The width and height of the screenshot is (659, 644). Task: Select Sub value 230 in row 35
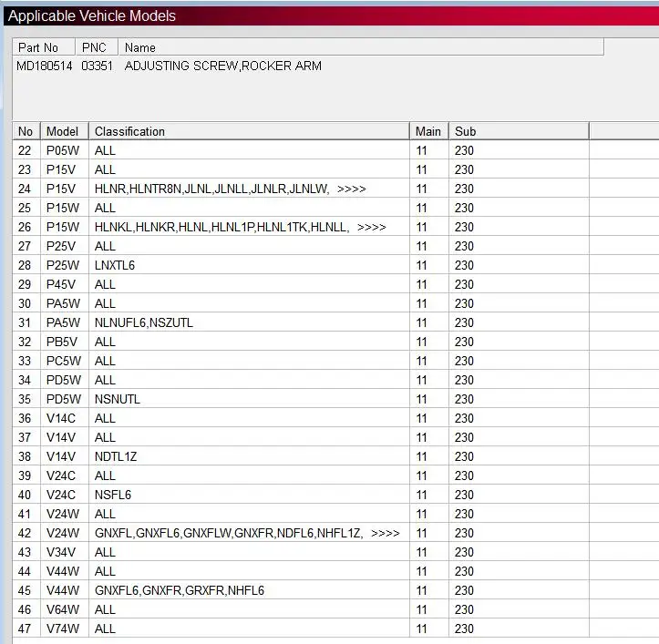click(464, 399)
